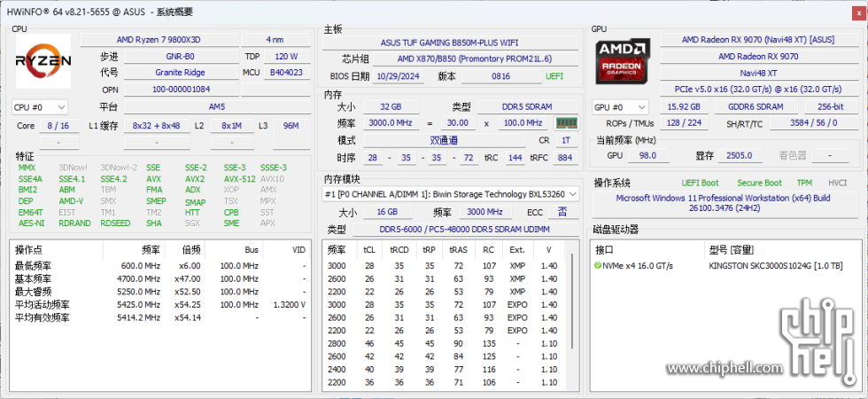Screen dimensions: 868x399
Task: Click the 3584 / 56 / 0 shader field
Action: coord(813,123)
